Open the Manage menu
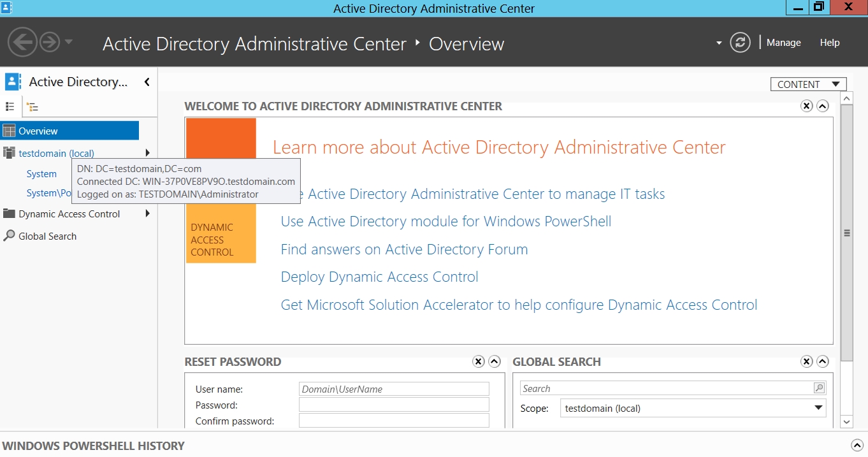 pyautogui.click(x=783, y=43)
